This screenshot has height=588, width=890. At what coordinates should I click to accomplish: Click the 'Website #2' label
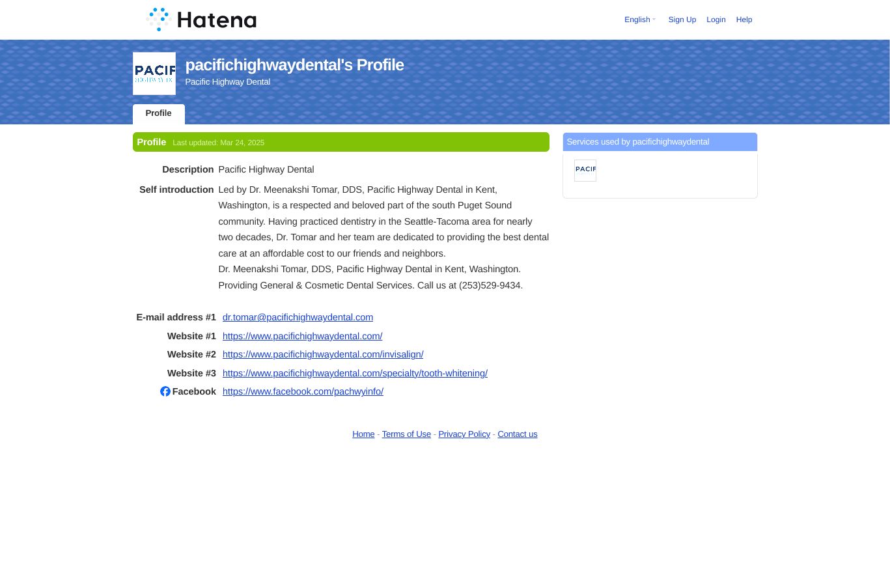(191, 354)
